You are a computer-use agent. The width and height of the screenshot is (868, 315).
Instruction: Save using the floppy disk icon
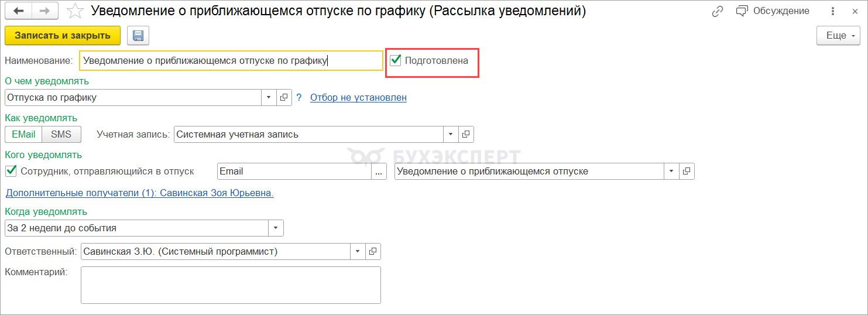tap(138, 36)
